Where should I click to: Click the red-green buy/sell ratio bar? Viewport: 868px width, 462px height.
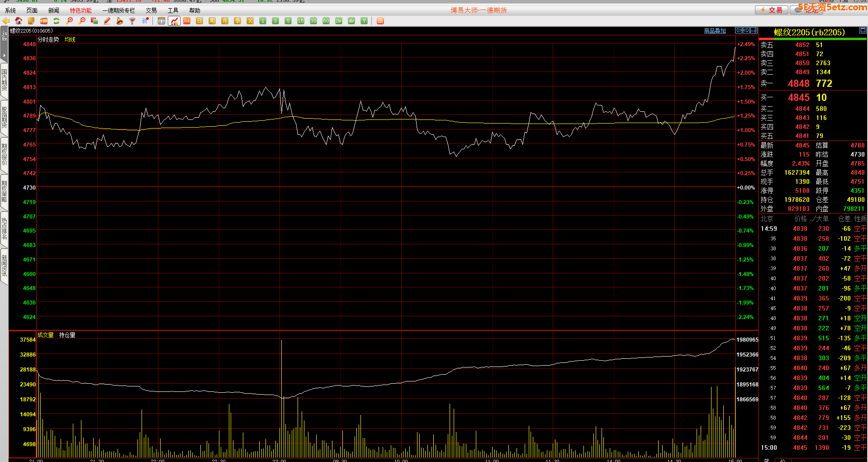812,39
